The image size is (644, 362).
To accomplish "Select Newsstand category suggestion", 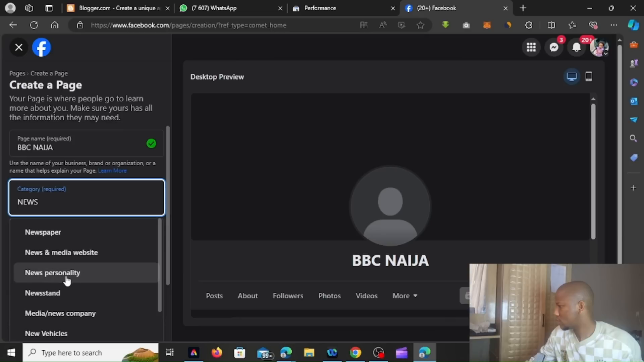I will pos(85,293).
